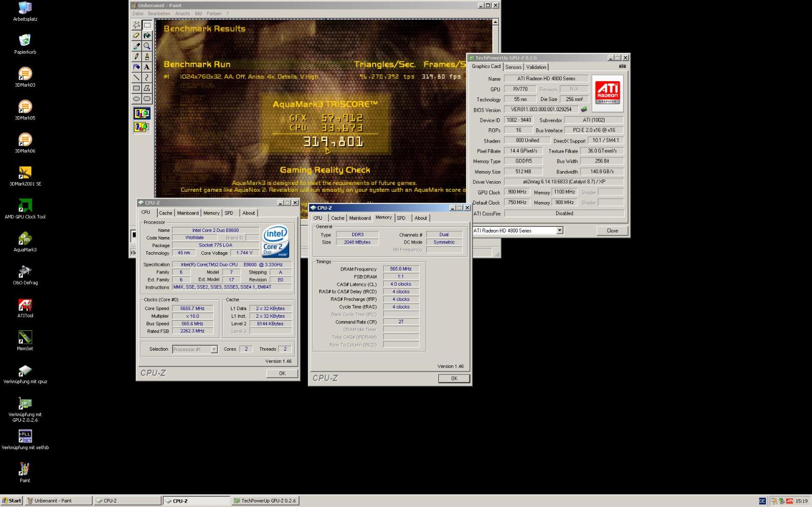Image resolution: width=812 pixels, height=507 pixels.
Task: Open the Bild menu in Paint
Action: (x=198, y=14)
